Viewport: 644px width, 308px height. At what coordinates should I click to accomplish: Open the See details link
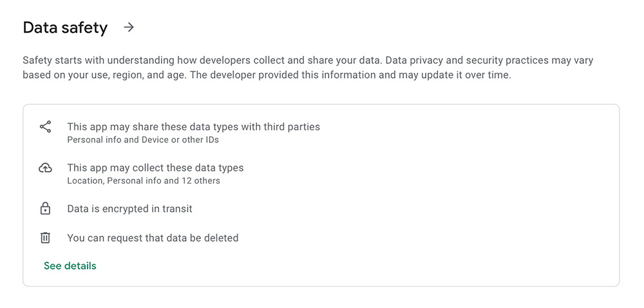[x=70, y=265]
